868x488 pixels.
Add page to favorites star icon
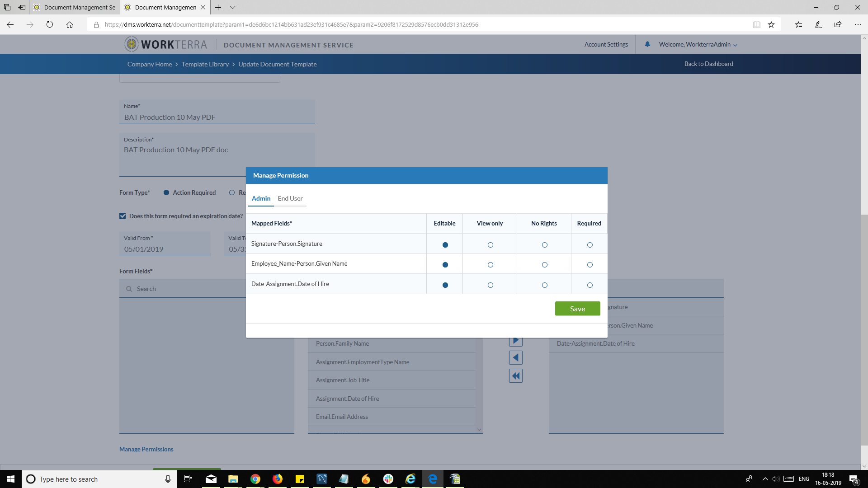771,25
